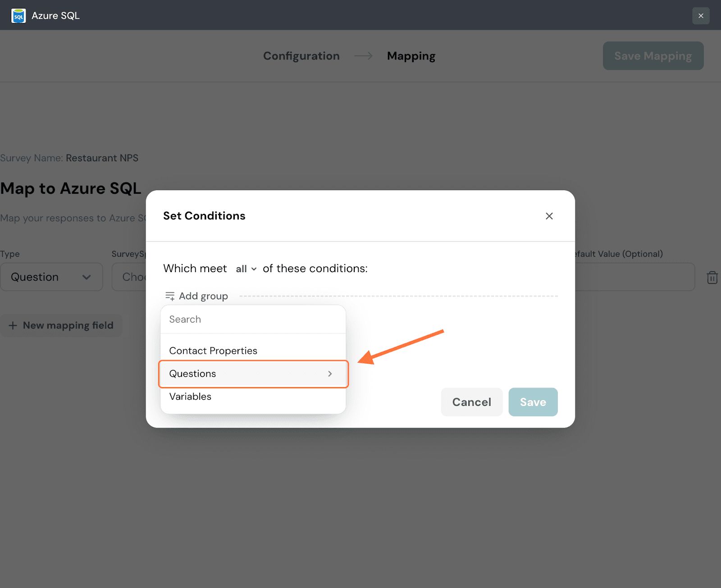Click the Save Mapping button
This screenshot has height=588, width=721.
point(653,56)
